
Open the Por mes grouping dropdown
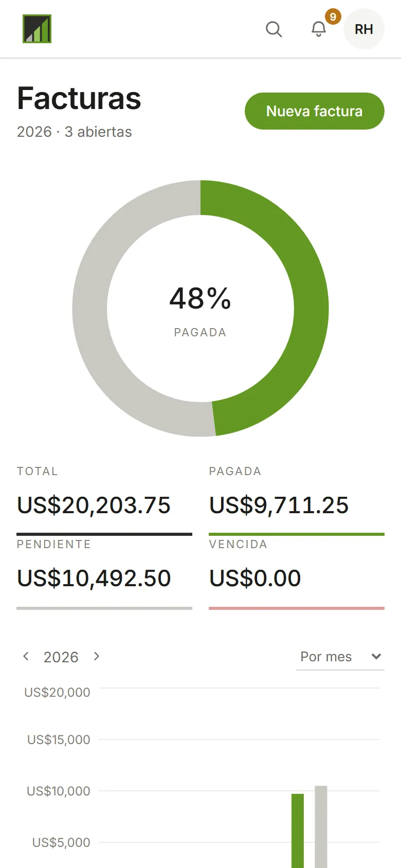(340, 657)
